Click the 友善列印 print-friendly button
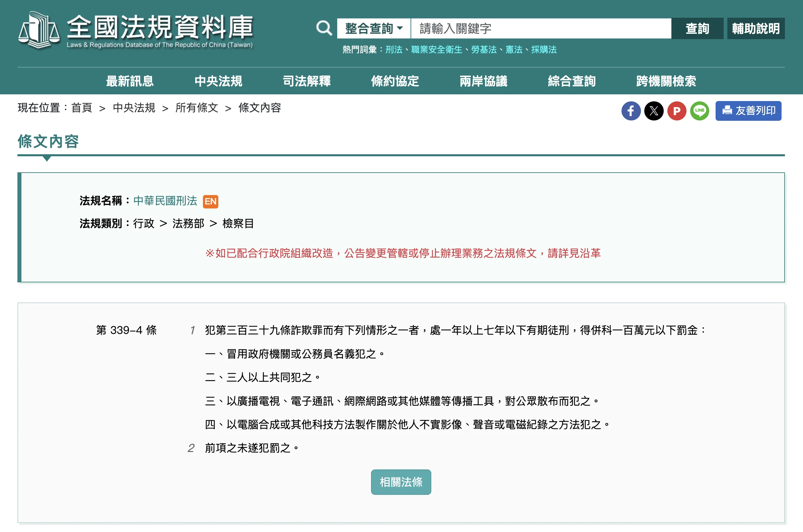The image size is (803, 532). point(748,111)
